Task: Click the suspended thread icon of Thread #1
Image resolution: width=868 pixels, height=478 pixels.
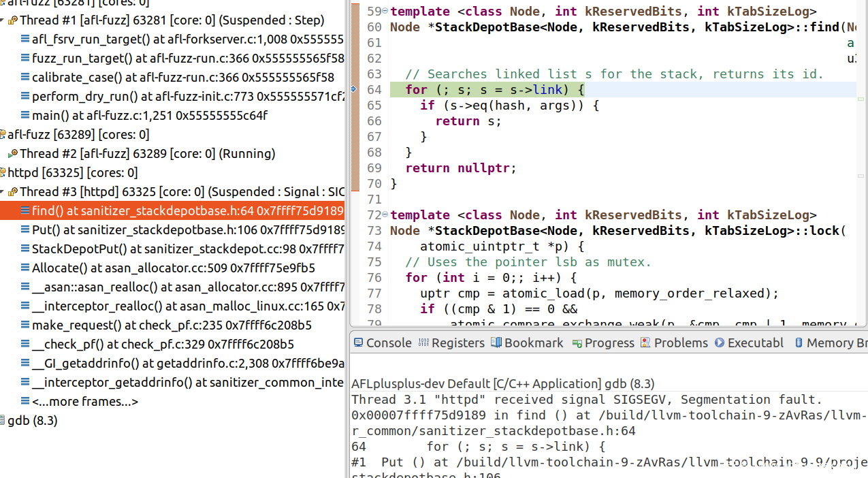Action: (13, 20)
